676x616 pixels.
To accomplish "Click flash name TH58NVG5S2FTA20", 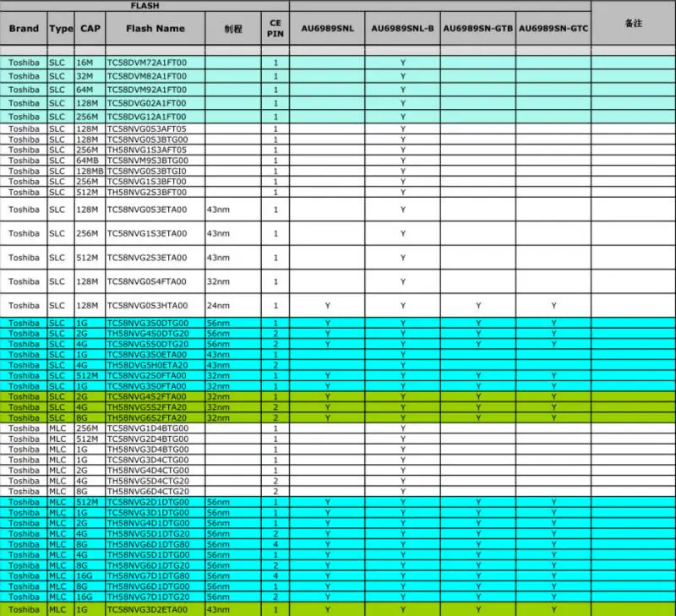I will (x=147, y=407).
